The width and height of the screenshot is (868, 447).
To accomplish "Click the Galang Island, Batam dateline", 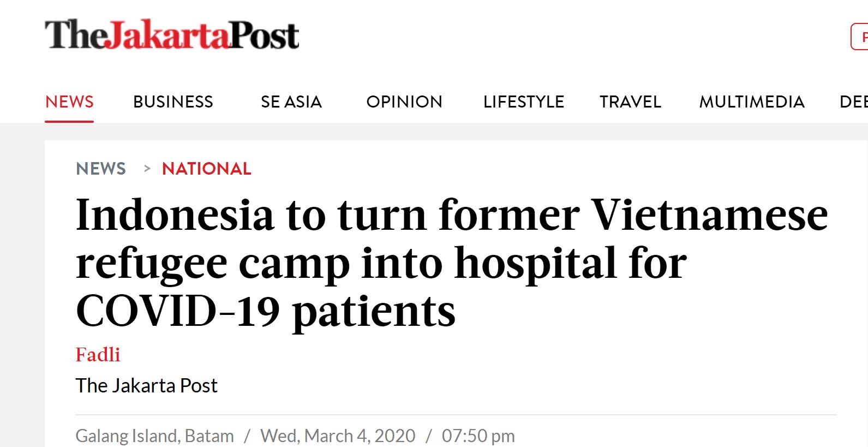I will [x=154, y=436].
